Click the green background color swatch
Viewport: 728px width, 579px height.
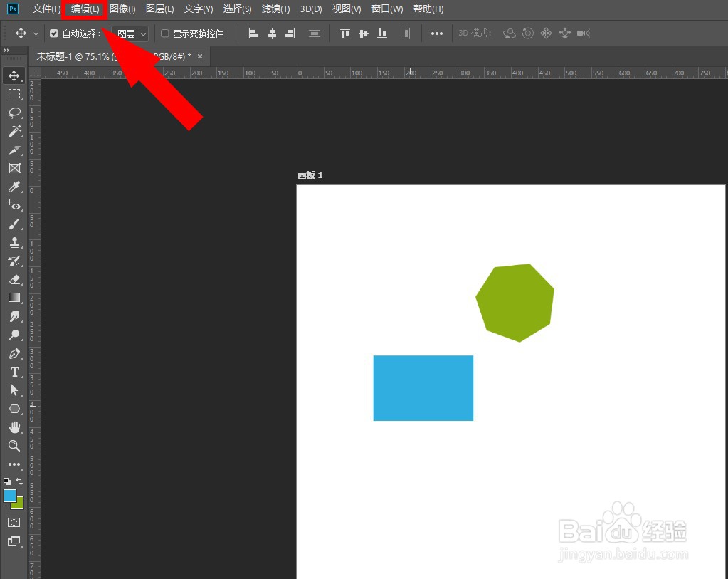coord(19,505)
